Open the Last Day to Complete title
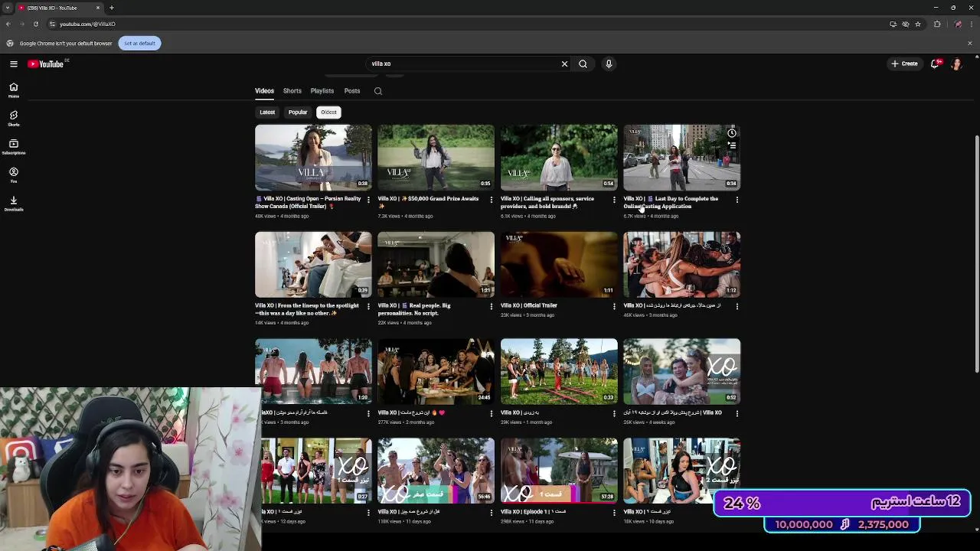The height and width of the screenshot is (551, 980). (671, 202)
